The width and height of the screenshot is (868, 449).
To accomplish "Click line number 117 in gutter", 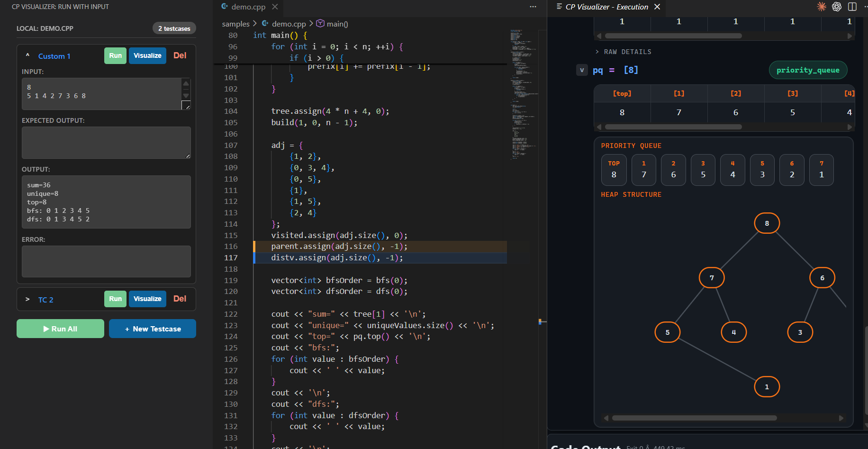I will pyautogui.click(x=231, y=257).
